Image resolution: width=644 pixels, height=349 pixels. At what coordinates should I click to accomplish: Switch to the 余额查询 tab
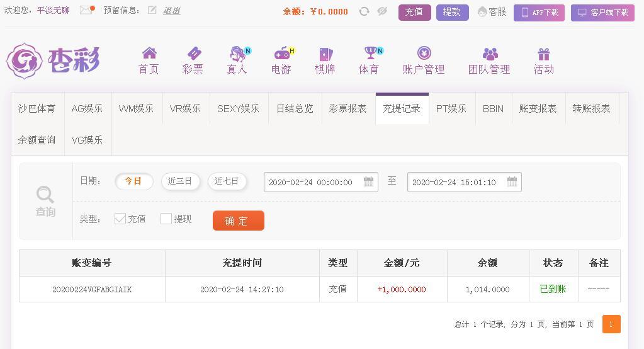(37, 140)
